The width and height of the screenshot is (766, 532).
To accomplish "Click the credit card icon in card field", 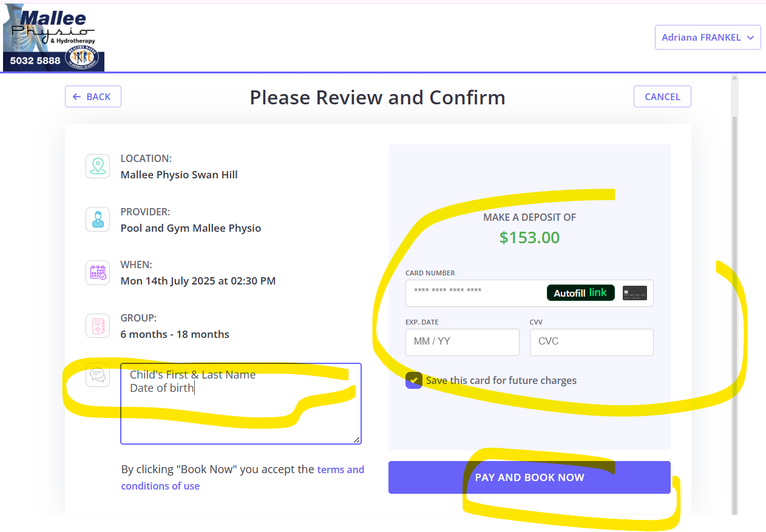I will [x=635, y=293].
